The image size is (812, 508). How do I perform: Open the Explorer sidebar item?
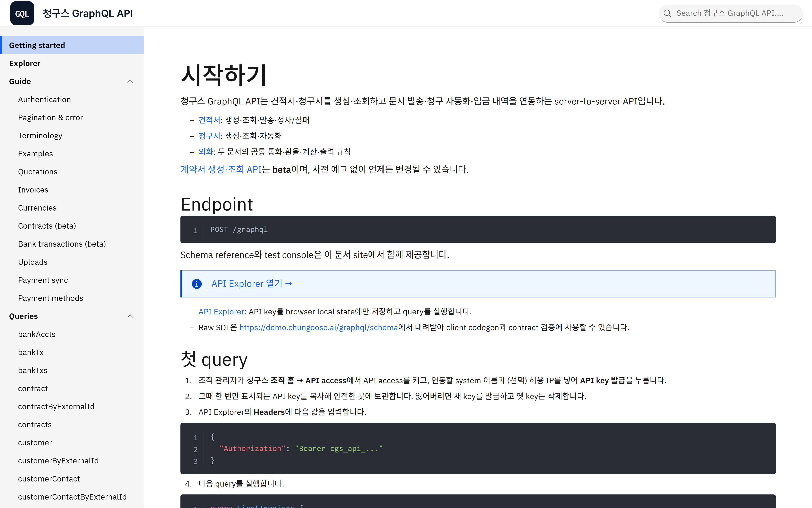tap(72, 63)
